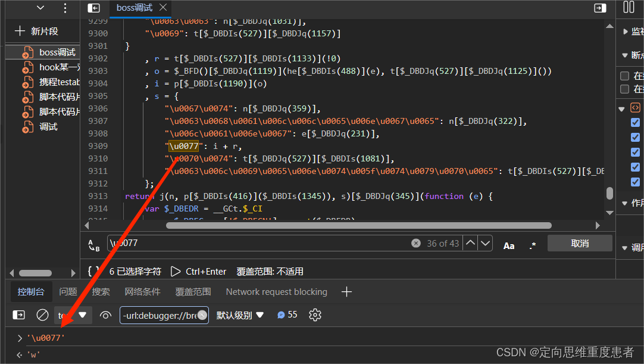Open console settings gear
Viewport: 644px width, 364px height.
[x=315, y=315]
